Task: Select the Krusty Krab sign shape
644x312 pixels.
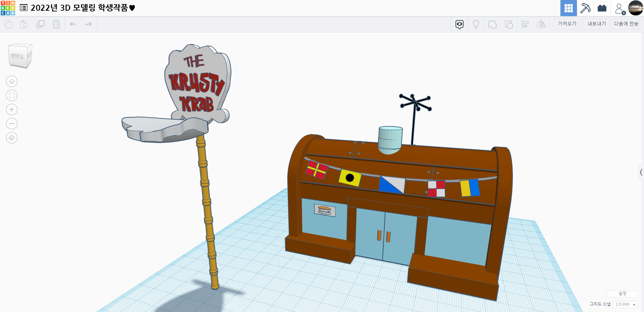Action: click(198, 84)
